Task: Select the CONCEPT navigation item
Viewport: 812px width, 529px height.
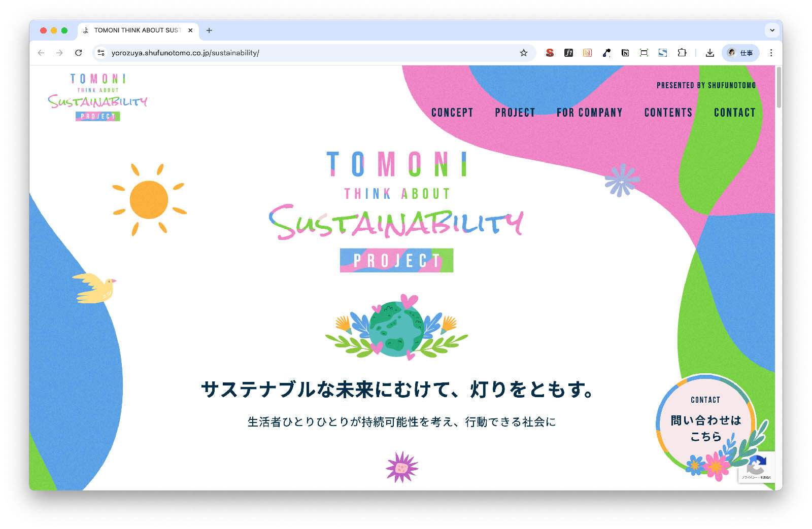Action: [452, 113]
